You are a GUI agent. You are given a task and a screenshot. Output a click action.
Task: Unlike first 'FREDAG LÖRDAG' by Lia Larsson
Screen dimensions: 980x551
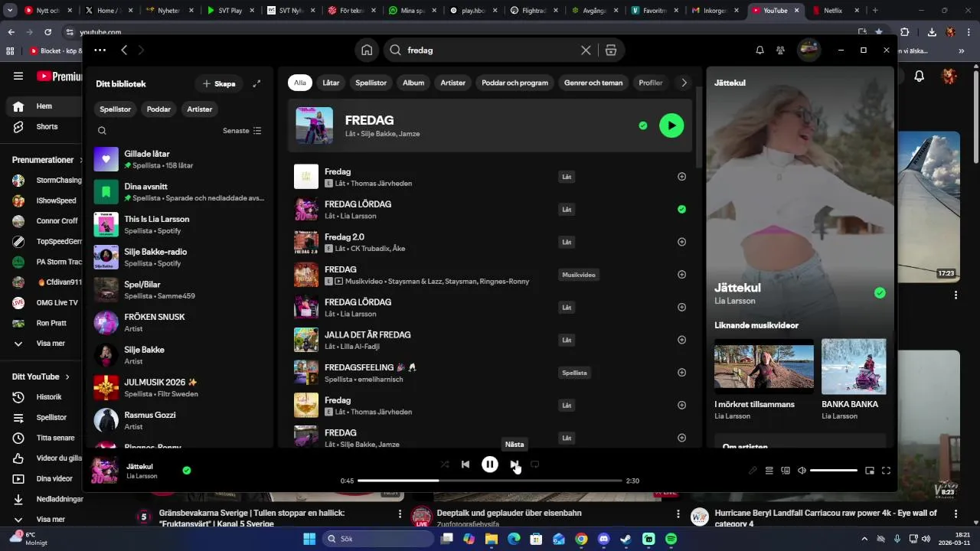[x=681, y=209]
